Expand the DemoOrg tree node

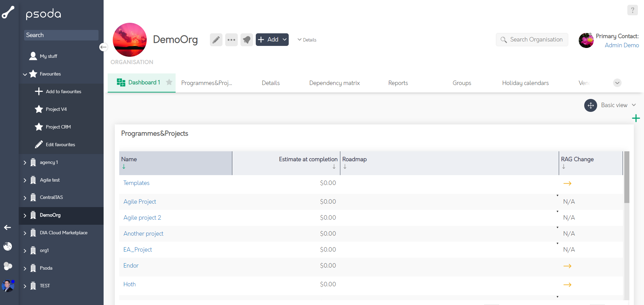[x=25, y=215]
